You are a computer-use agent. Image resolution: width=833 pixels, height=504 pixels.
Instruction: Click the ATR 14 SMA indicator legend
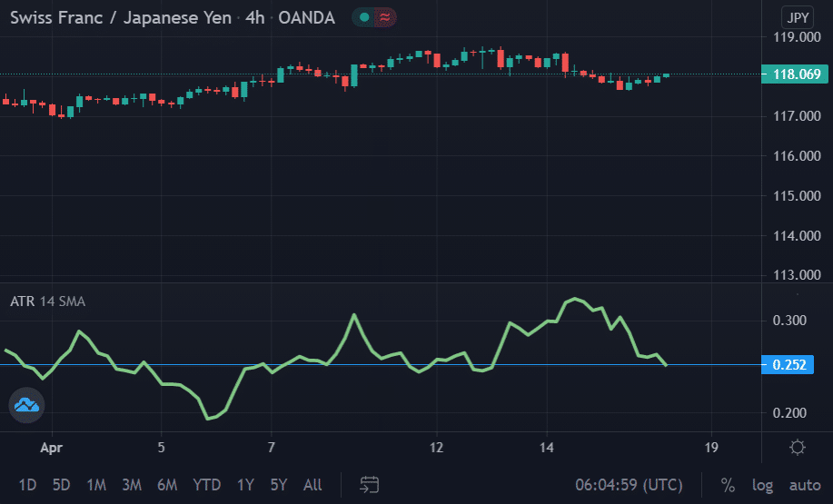point(48,301)
